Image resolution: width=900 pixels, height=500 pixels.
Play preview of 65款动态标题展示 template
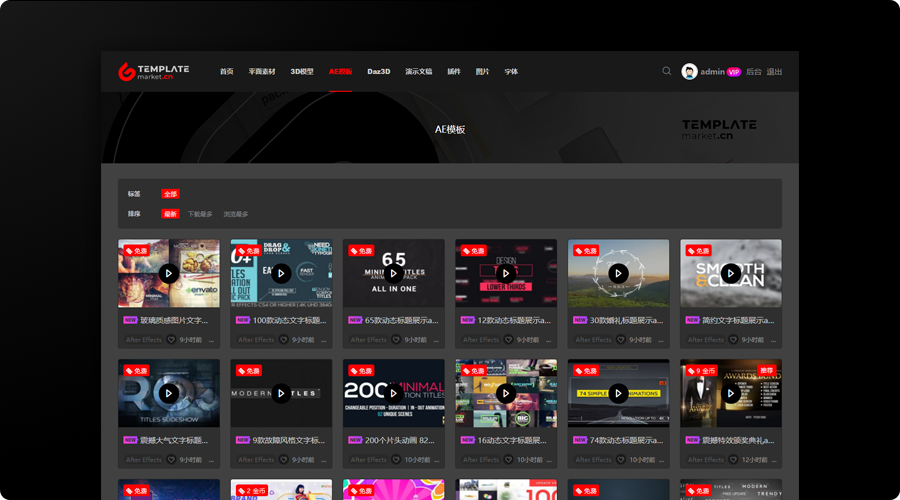coord(394,273)
